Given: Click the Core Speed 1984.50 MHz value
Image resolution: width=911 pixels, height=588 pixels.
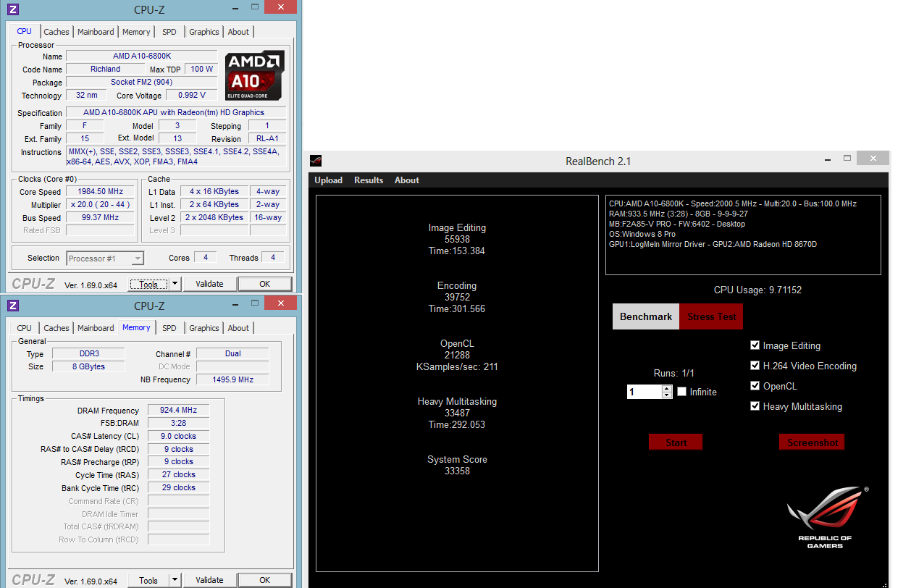Looking at the screenshot, I should coord(100,192).
